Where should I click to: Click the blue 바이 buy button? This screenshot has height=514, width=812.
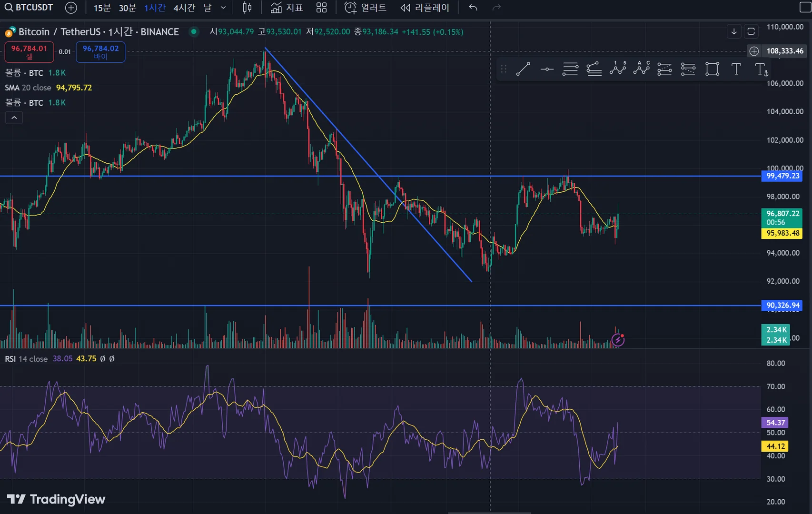[100, 52]
